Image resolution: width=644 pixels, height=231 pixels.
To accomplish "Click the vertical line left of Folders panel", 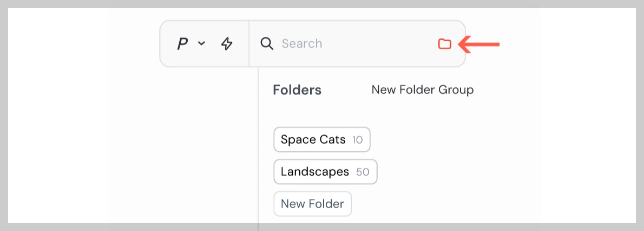I will (259, 146).
